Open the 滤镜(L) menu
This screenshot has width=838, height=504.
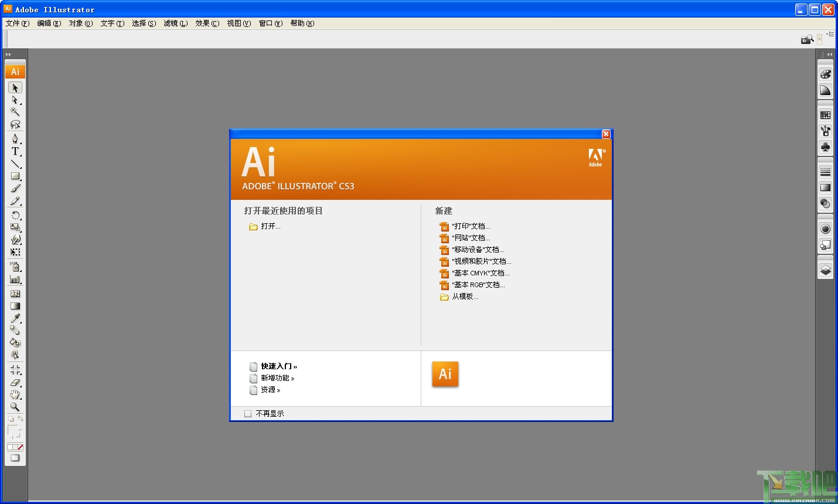[175, 23]
